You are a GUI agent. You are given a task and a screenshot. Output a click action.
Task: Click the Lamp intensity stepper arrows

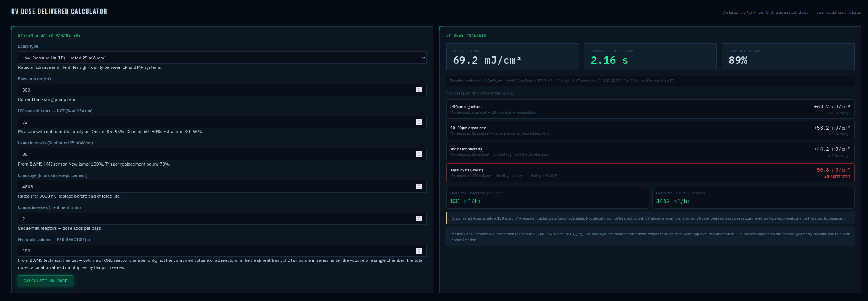419,154
